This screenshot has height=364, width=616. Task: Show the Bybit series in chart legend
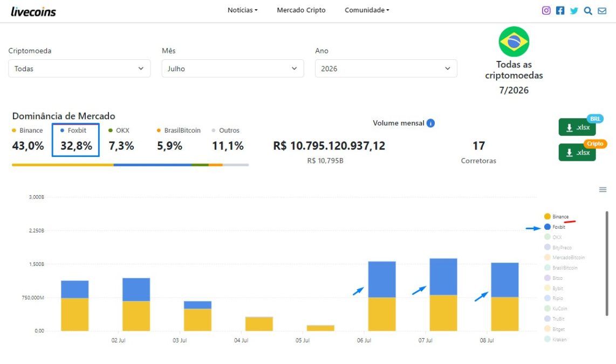(x=554, y=288)
